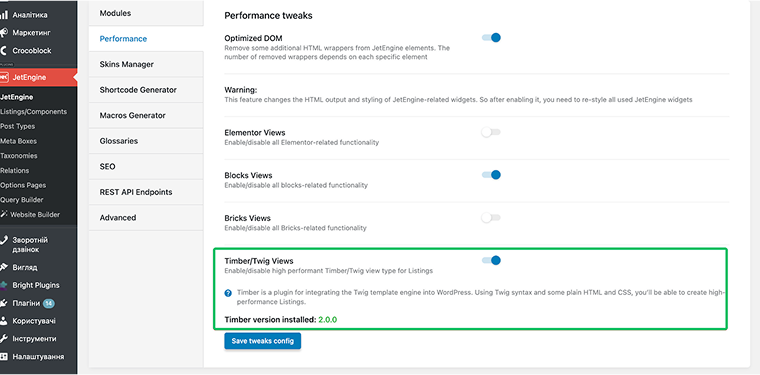Enable the Bricks Views toggle

(491, 218)
